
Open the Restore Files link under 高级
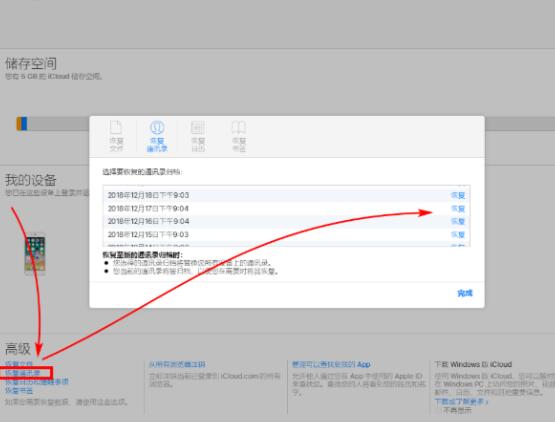click(19, 364)
